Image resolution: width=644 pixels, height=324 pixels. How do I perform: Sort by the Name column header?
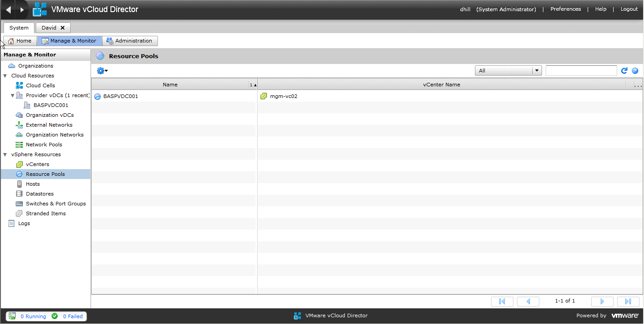point(170,85)
